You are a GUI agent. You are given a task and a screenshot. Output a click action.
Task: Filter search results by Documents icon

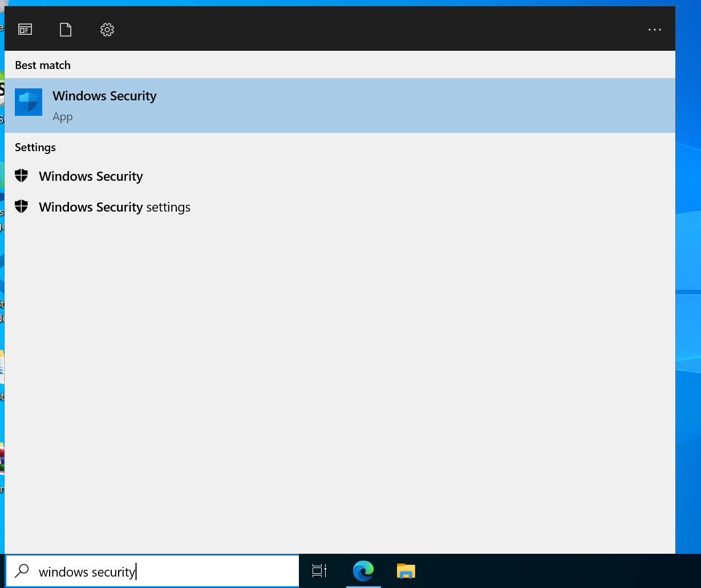point(66,30)
